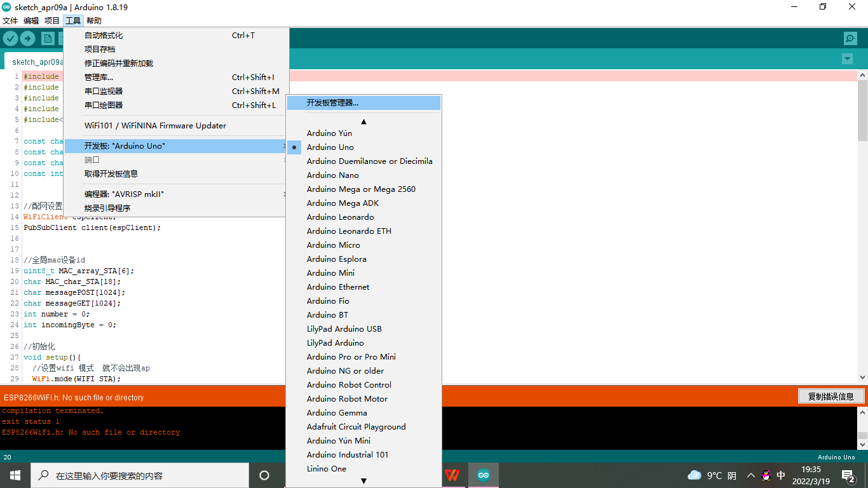The width and height of the screenshot is (868, 488).
Task: Select the Arduino Uno board option
Action: 363,147
